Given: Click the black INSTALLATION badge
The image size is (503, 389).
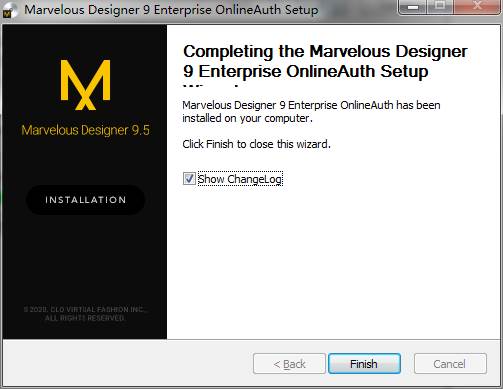Looking at the screenshot, I should tap(85, 200).
